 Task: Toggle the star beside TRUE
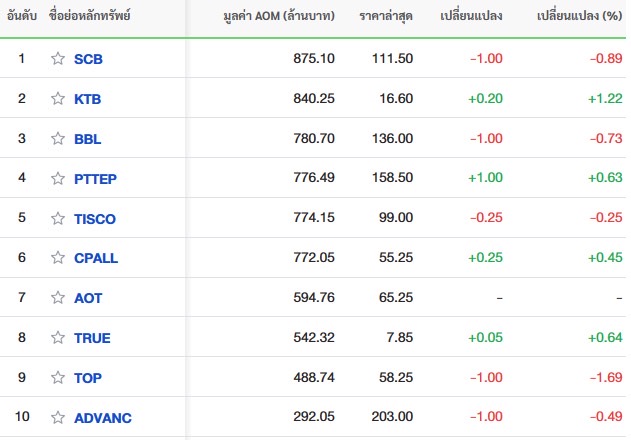(58, 337)
